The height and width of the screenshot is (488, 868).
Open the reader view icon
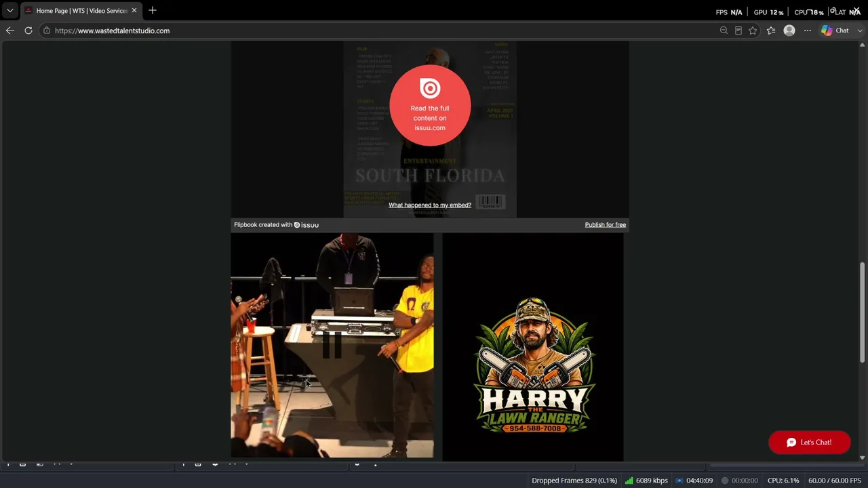pyautogui.click(x=738, y=30)
